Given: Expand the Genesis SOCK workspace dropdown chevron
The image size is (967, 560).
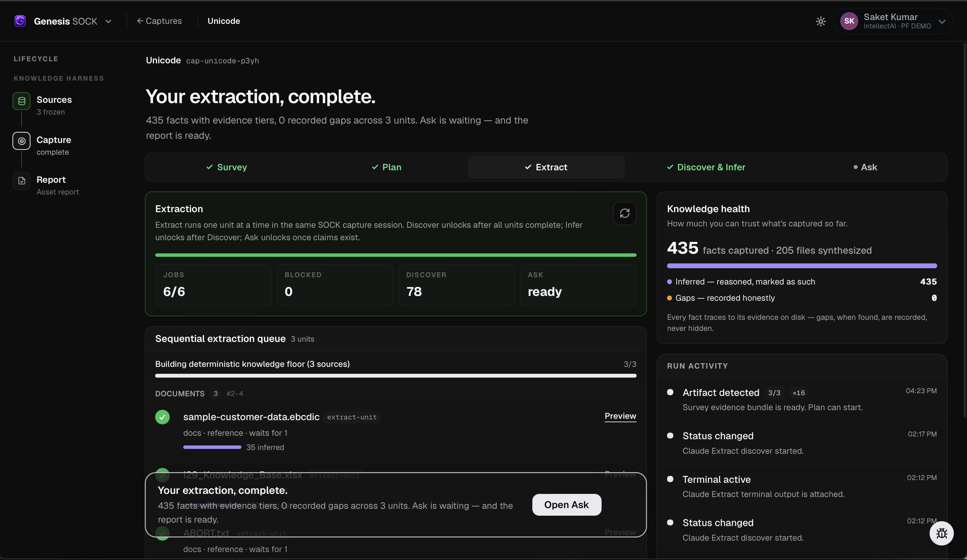Looking at the screenshot, I should [109, 21].
